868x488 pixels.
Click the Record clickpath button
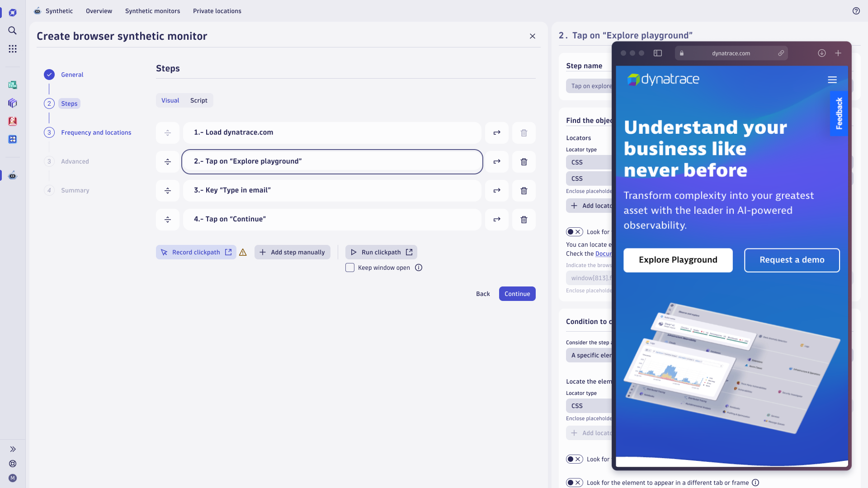click(x=196, y=252)
